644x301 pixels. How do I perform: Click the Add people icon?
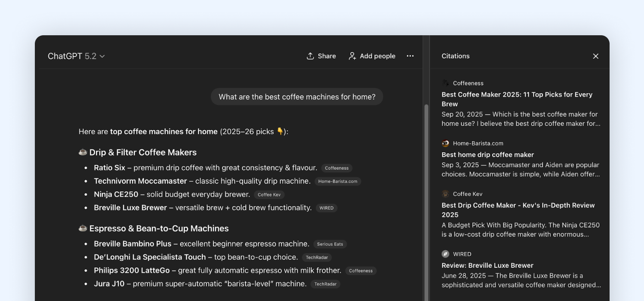coord(352,56)
